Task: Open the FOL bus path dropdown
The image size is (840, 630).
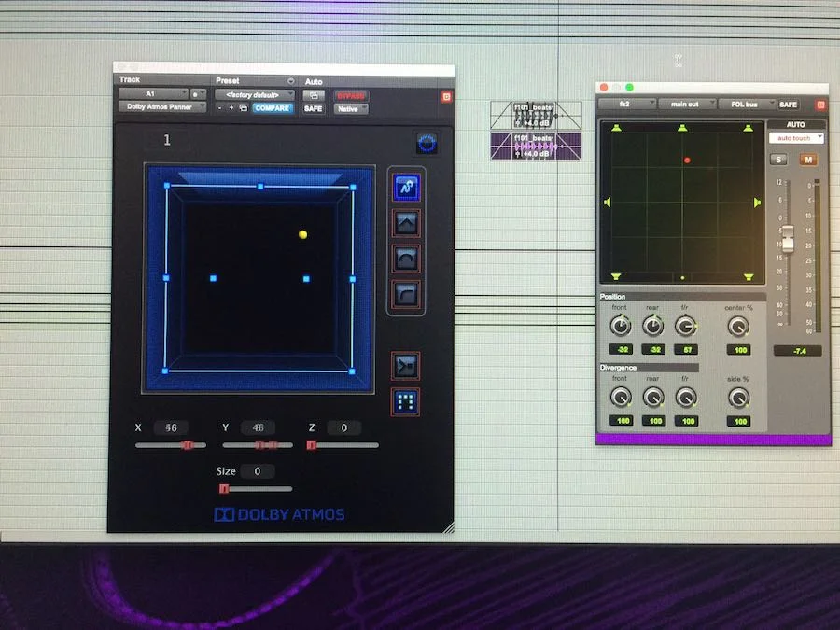Action: [747, 104]
